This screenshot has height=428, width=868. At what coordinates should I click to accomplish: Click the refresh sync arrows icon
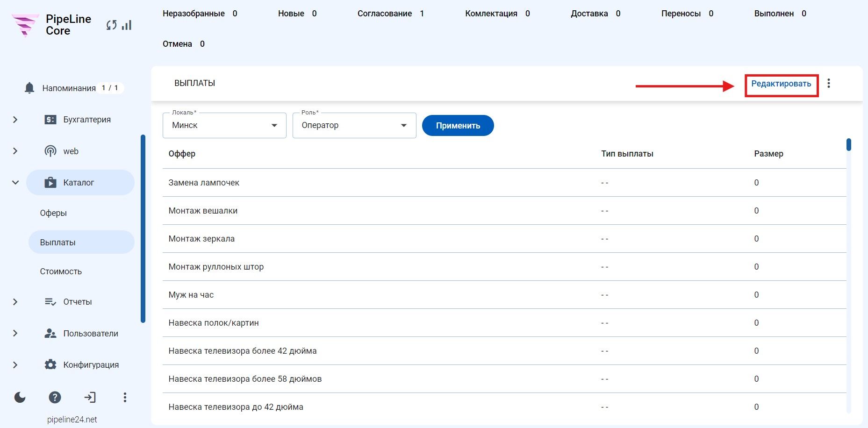point(111,25)
